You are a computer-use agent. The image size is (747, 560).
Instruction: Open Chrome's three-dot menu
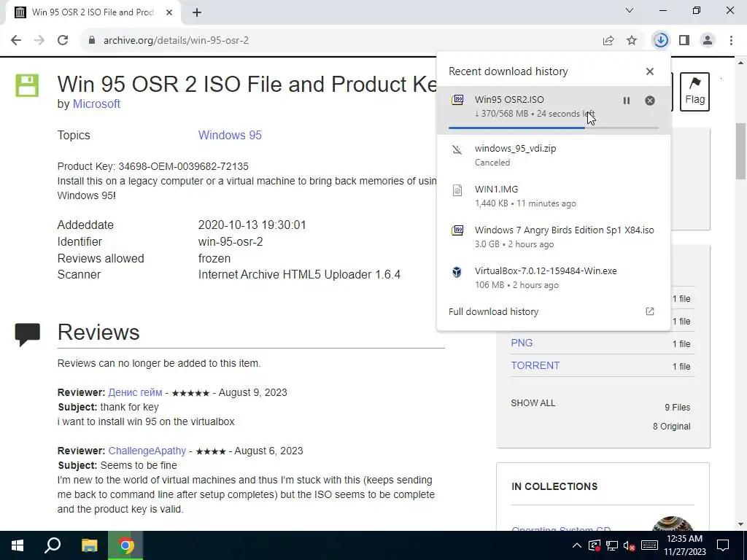coord(731,41)
